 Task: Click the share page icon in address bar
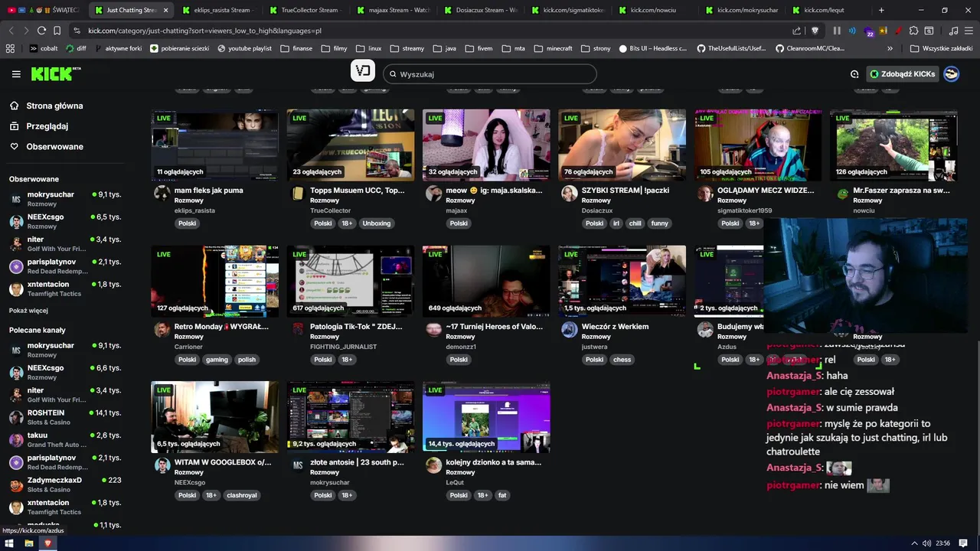pyautogui.click(x=797, y=31)
